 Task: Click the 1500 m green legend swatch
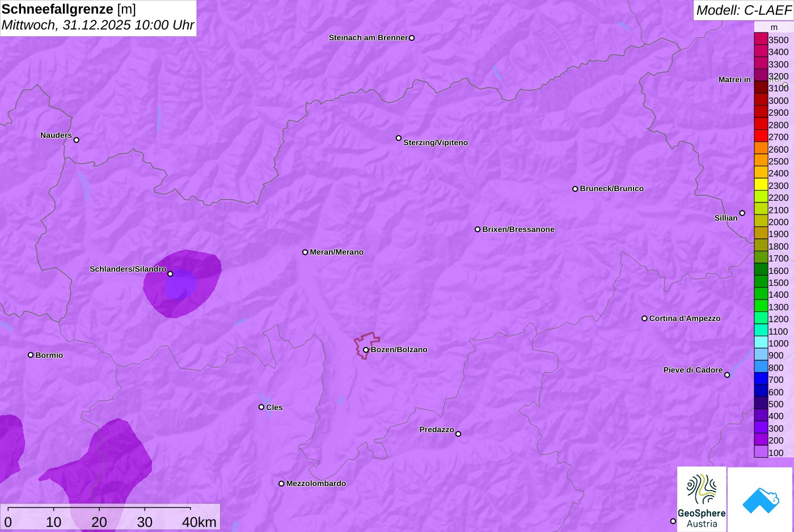761,282
